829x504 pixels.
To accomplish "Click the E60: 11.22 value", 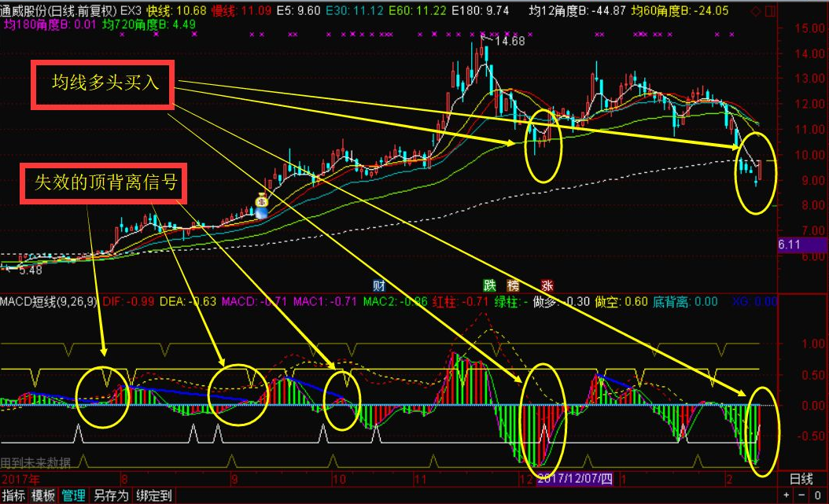I will click(x=418, y=10).
